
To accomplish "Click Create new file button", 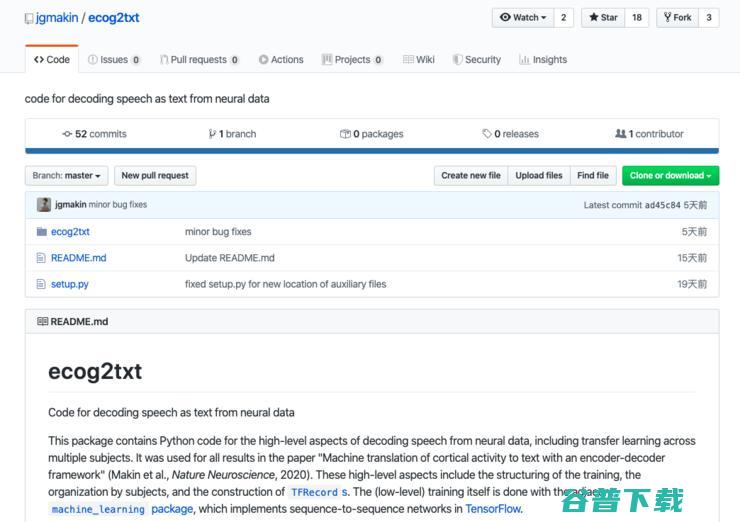I will click(x=471, y=176).
